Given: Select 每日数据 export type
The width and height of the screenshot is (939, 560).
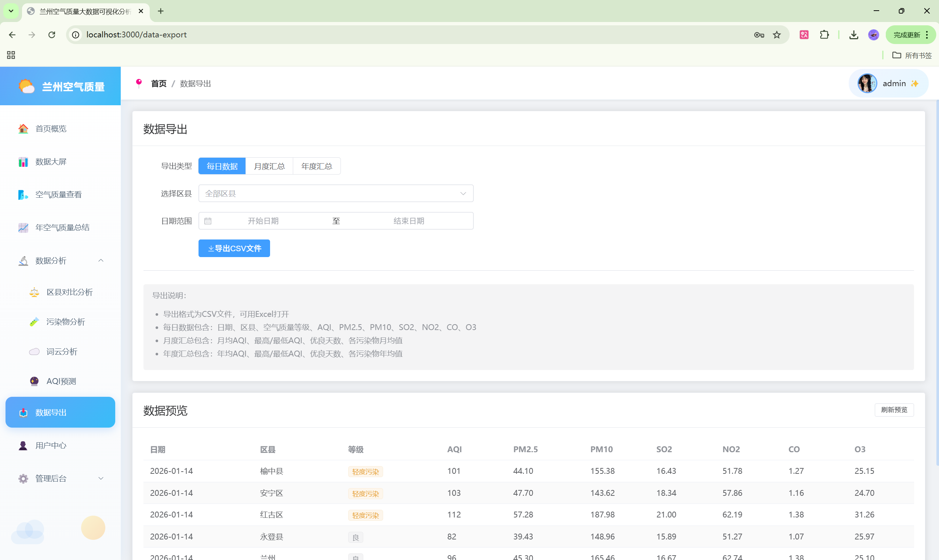Looking at the screenshot, I should pos(222,166).
